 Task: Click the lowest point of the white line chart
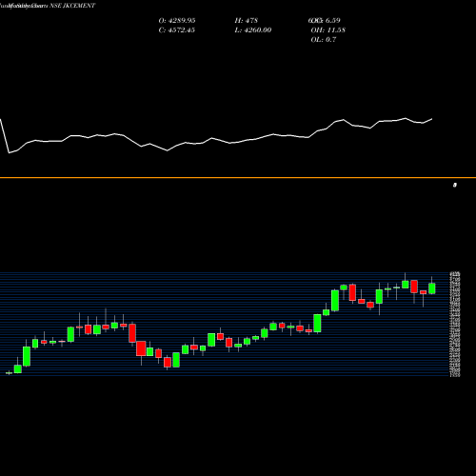pyautogui.click(x=9, y=153)
